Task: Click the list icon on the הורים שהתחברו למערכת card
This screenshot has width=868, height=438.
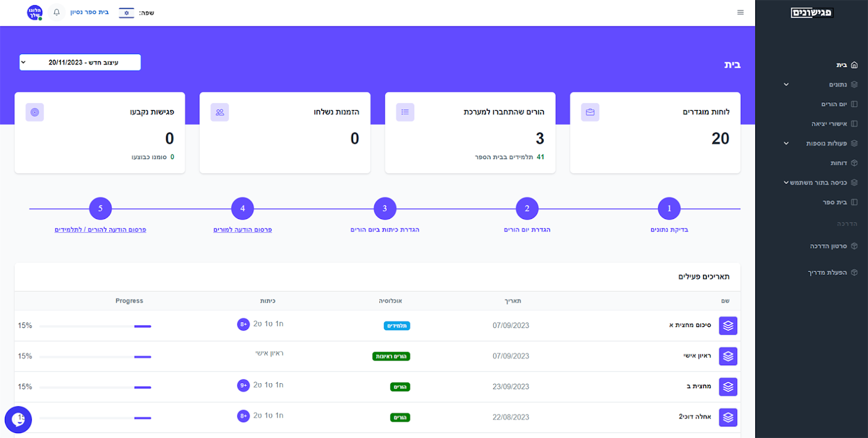Action: (x=405, y=112)
